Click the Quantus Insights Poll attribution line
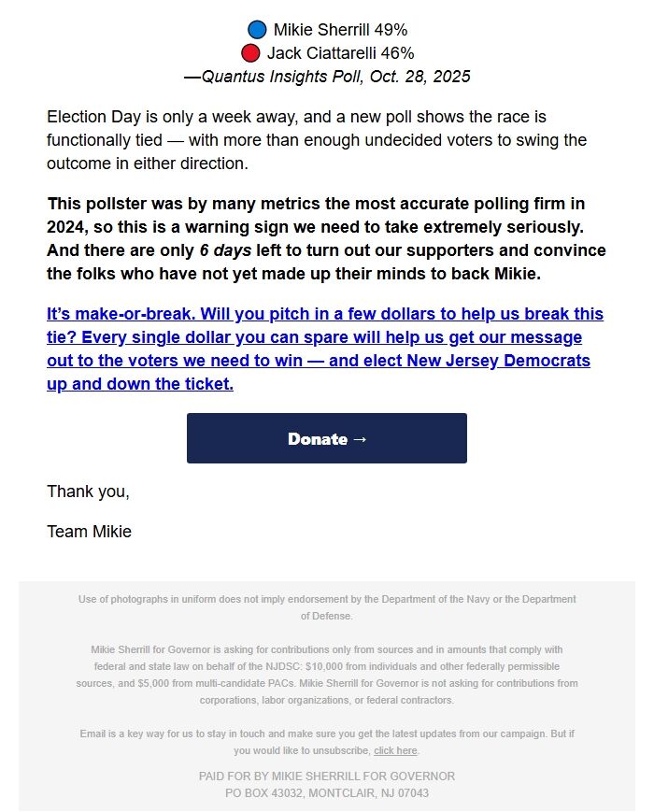654x812 pixels. [x=327, y=76]
